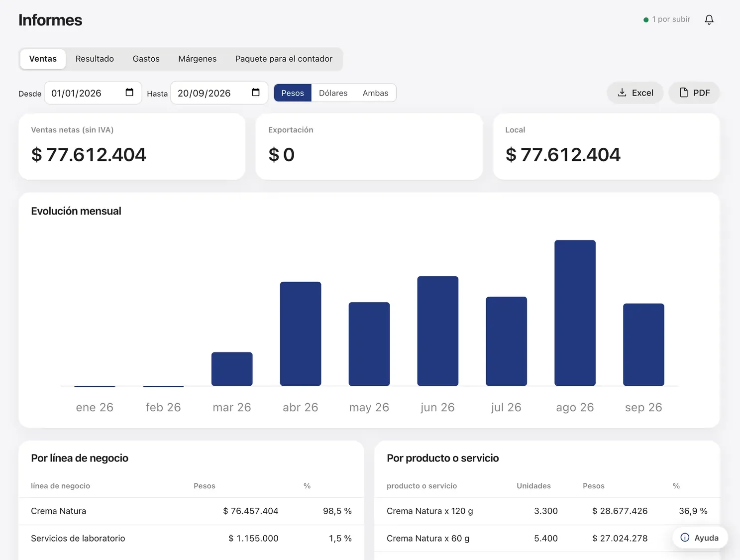Click the 98,5 % percentage cell
Viewport: 740px width, 560px height.
click(337, 511)
